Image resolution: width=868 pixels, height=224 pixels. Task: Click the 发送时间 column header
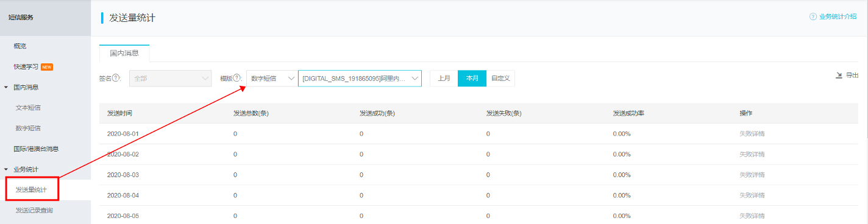119,113
